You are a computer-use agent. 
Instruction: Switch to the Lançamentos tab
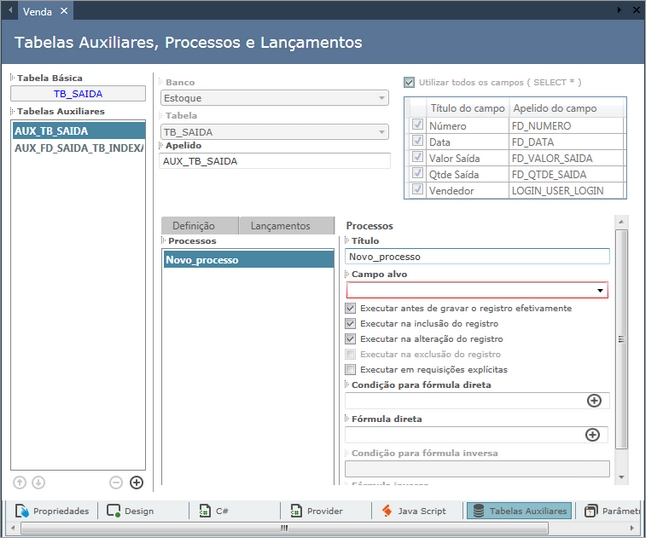[x=280, y=226]
